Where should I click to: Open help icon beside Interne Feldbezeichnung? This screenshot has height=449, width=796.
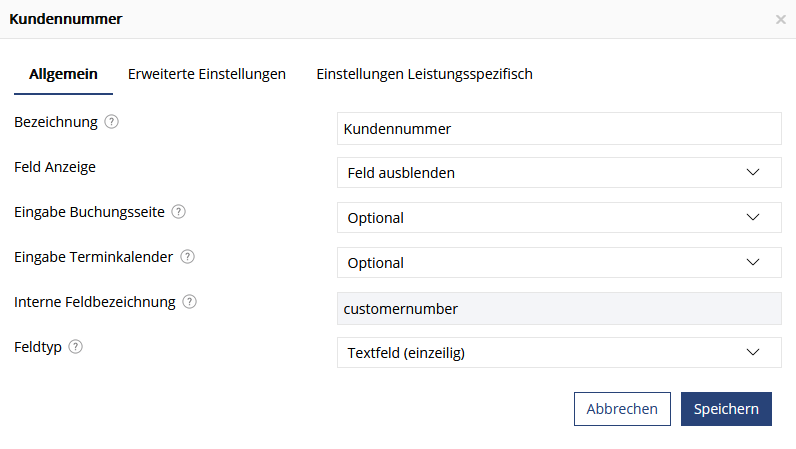(189, 302)
